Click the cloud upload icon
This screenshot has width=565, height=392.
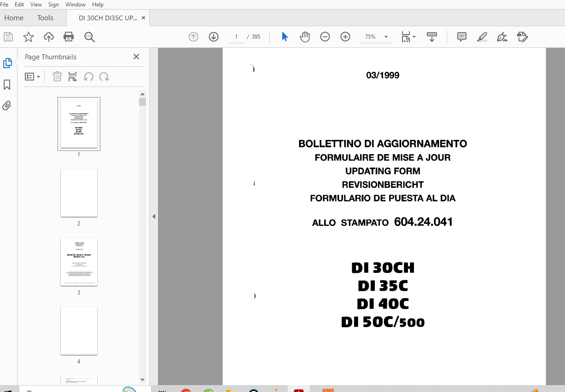coord(49,37)
